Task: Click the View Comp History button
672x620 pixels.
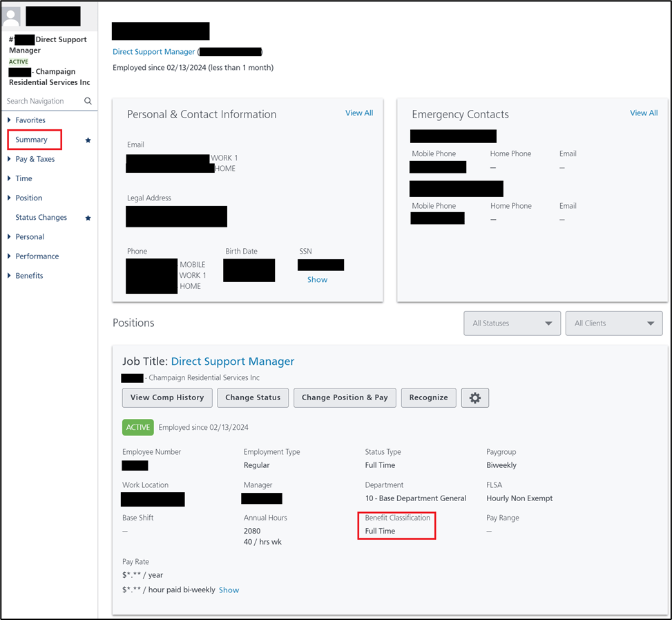Action: (x=166, y=397)
